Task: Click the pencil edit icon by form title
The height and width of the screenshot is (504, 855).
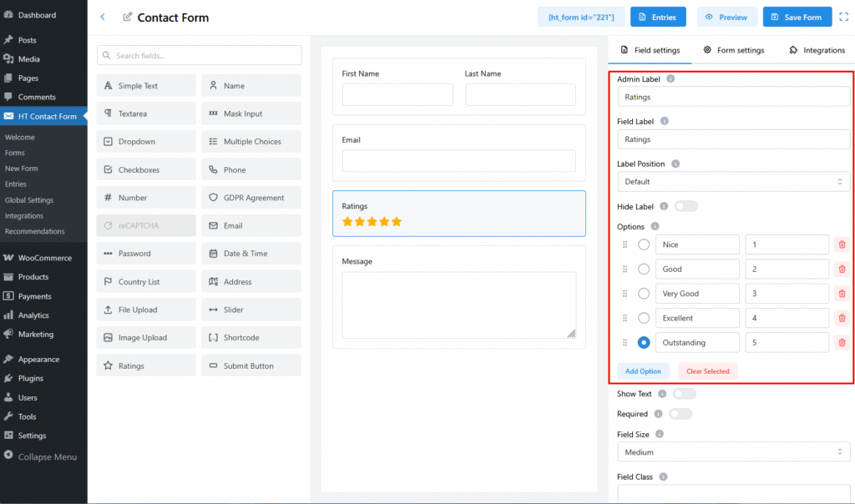Action: [x=128, y=18]
